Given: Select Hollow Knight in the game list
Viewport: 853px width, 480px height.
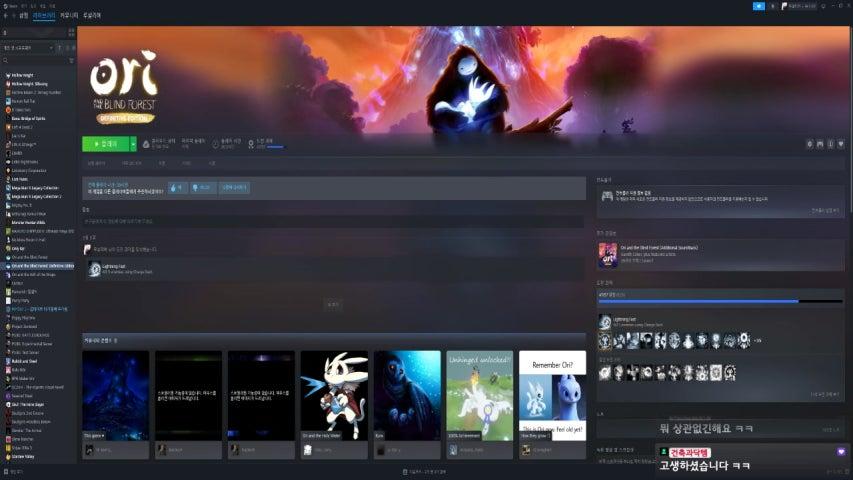Looking at the screenshot, I should pyautogui.click(x=23, y=75).
